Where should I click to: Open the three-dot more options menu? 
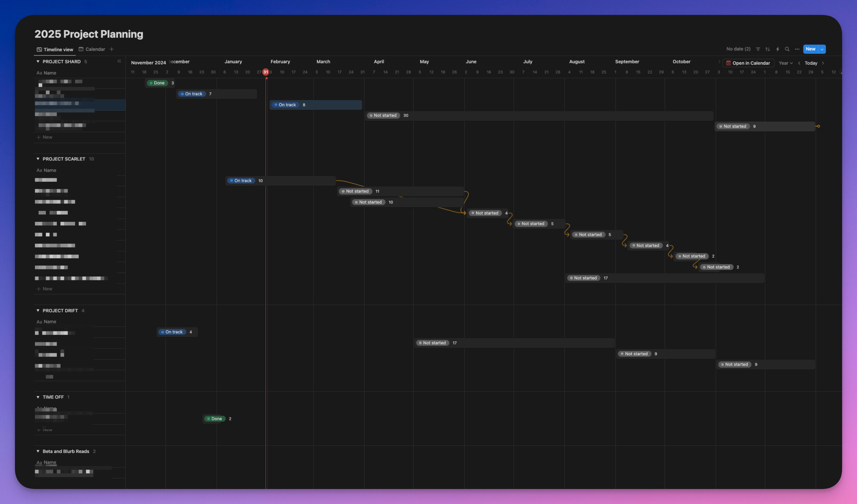[797, 49]
